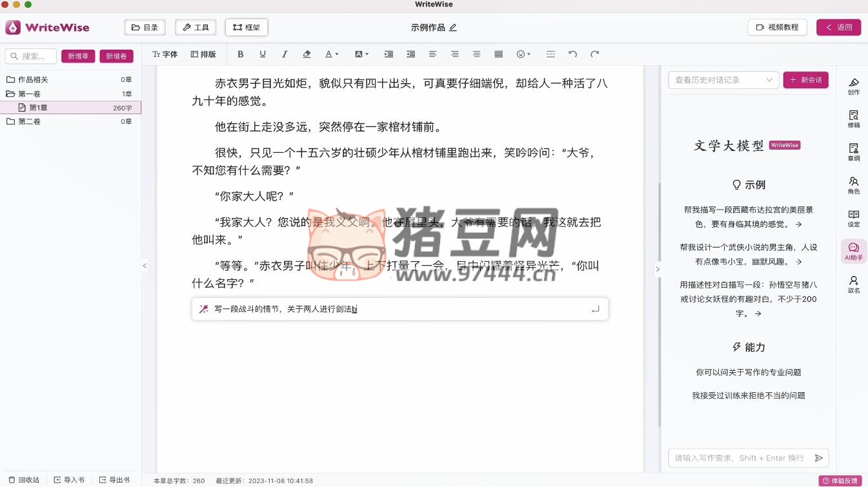Open the text background color dropdown
The image size is (868, 487).
point(361,54)
